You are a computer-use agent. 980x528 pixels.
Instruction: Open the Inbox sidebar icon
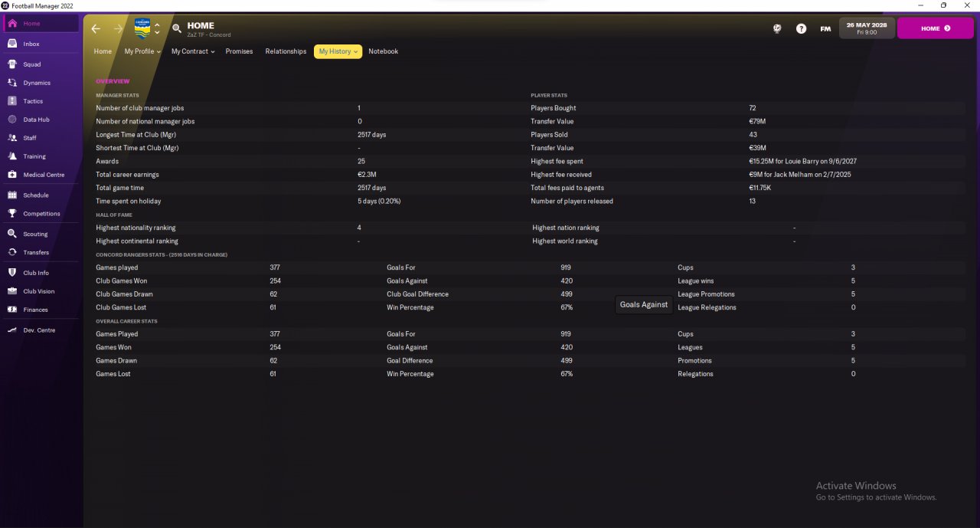[12, 44]
